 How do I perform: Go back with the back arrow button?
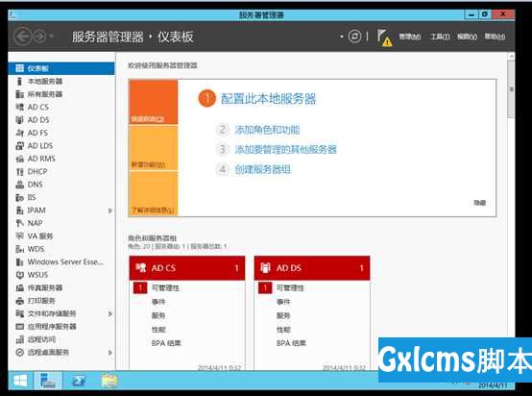[x=23, y=37]
